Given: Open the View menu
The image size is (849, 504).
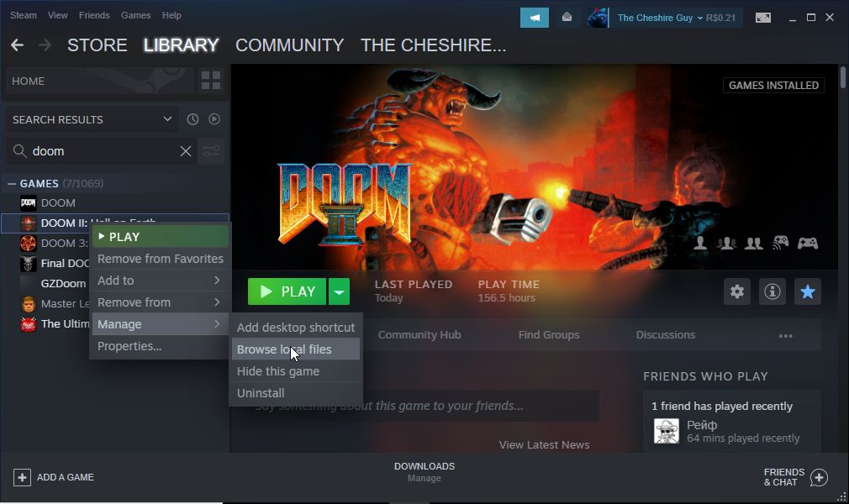Looking at the screenshot, I should (57, 15).
